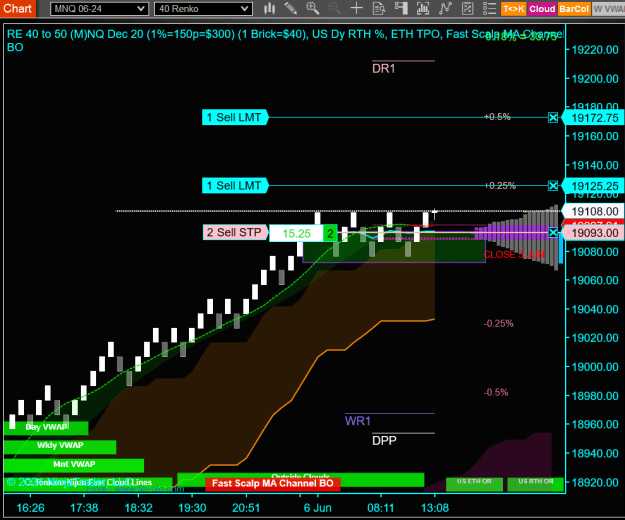Click the +0.25% level label
625x520 pixels.
(x=500, y=186)
